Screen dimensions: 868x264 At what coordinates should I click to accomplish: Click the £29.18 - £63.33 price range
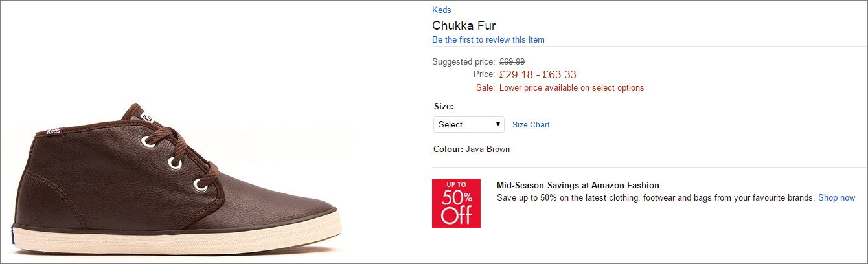point(538,74)
